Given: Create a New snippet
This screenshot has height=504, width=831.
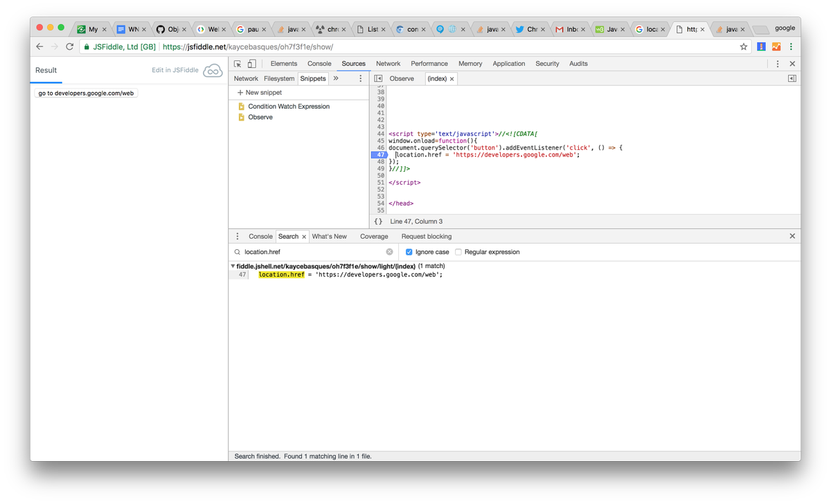Looking at the screenshot, I should point(260,93).
